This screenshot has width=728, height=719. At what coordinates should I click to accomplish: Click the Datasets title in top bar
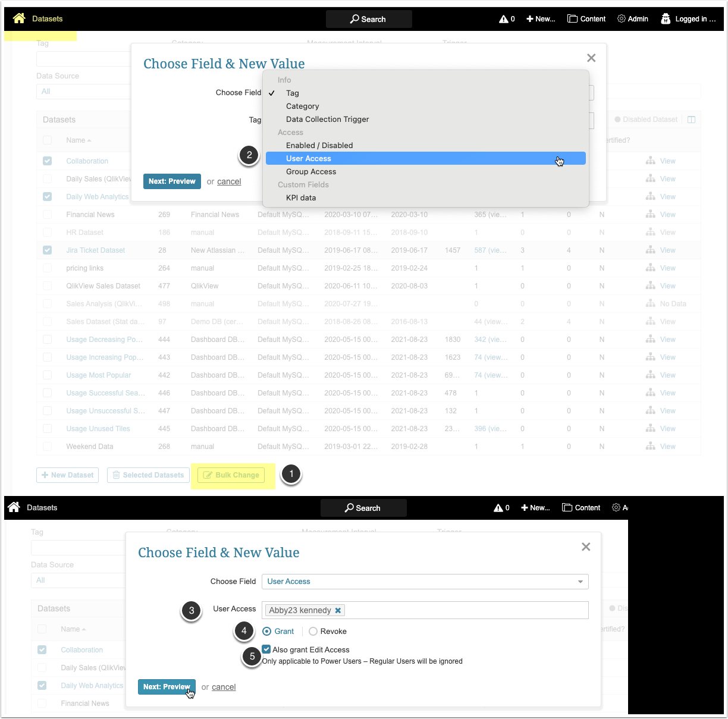48,19
